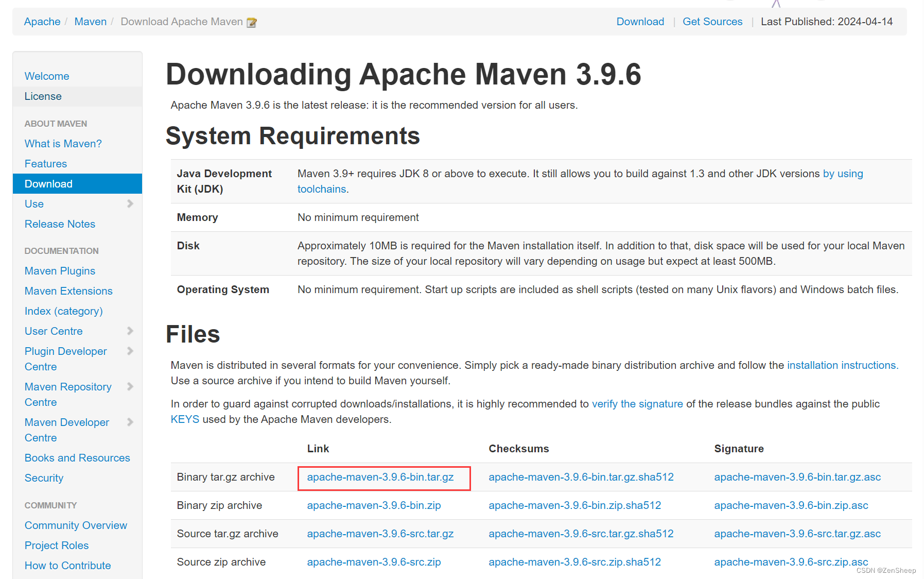The width and height of the screenshot is (924, 579).
Task: Click the 'Memory' row label
Action: tap(198, 217)
